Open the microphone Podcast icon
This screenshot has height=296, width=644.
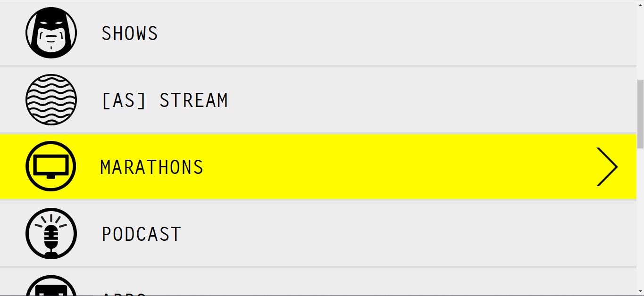[51, 233]
